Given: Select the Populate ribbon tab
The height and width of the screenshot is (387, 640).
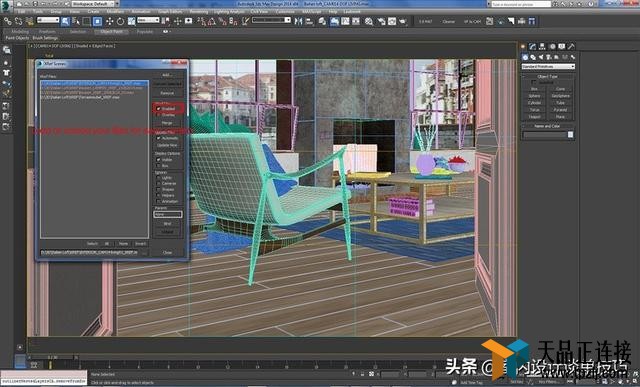Looking at the screenshot, I should (145, 31).
